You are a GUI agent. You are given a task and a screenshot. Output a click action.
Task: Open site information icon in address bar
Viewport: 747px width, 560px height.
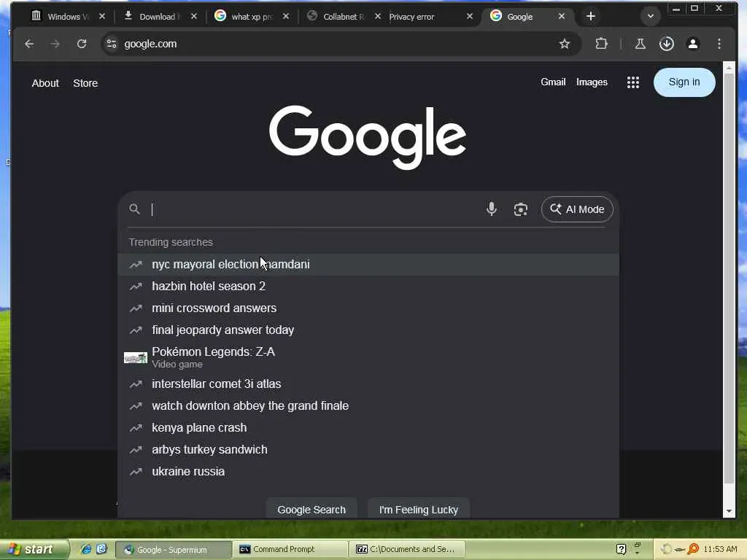coord(112,44)
